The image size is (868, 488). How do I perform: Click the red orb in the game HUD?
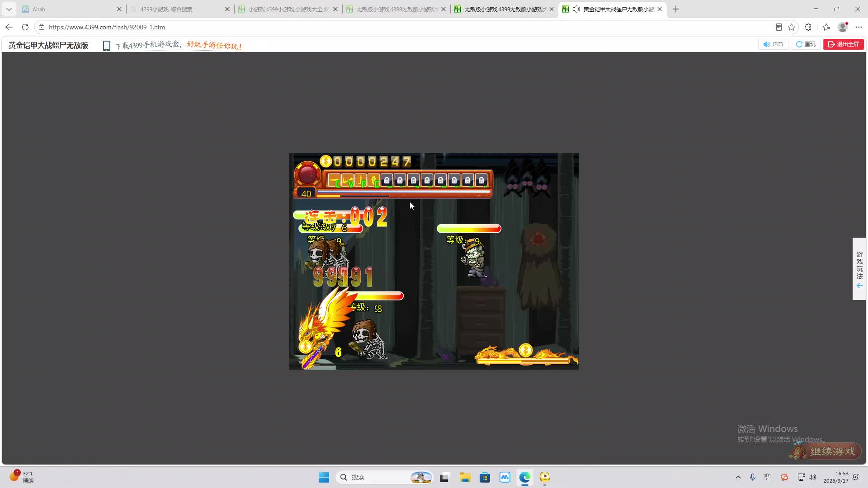point(307,174)
